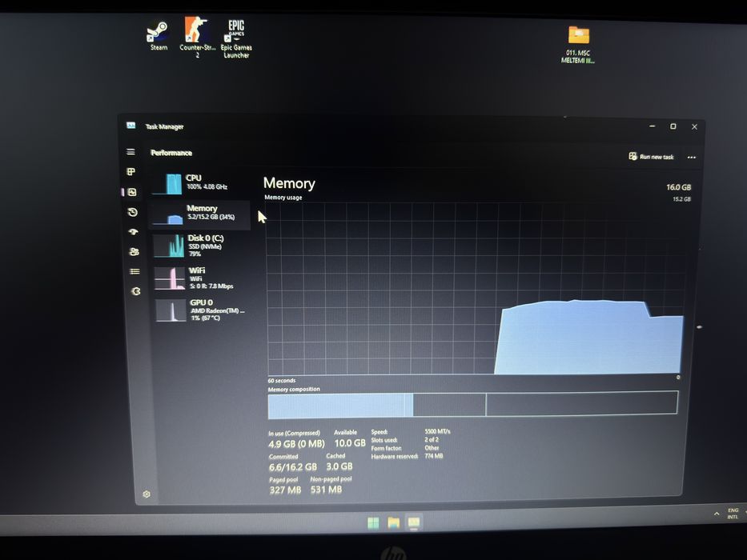Open the Startup apps page icon

pos(133,232)
